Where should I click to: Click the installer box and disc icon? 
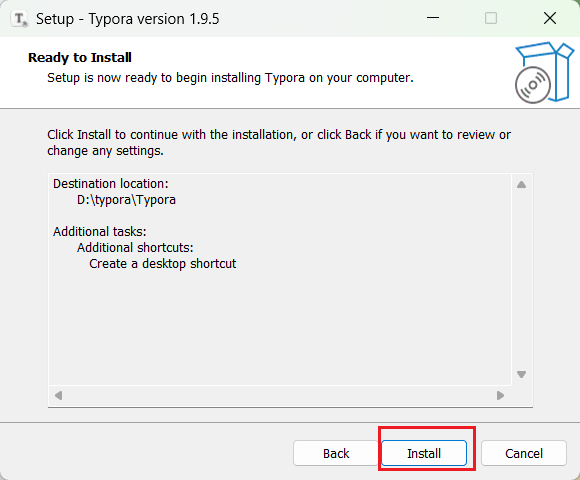tap(544, 72)
